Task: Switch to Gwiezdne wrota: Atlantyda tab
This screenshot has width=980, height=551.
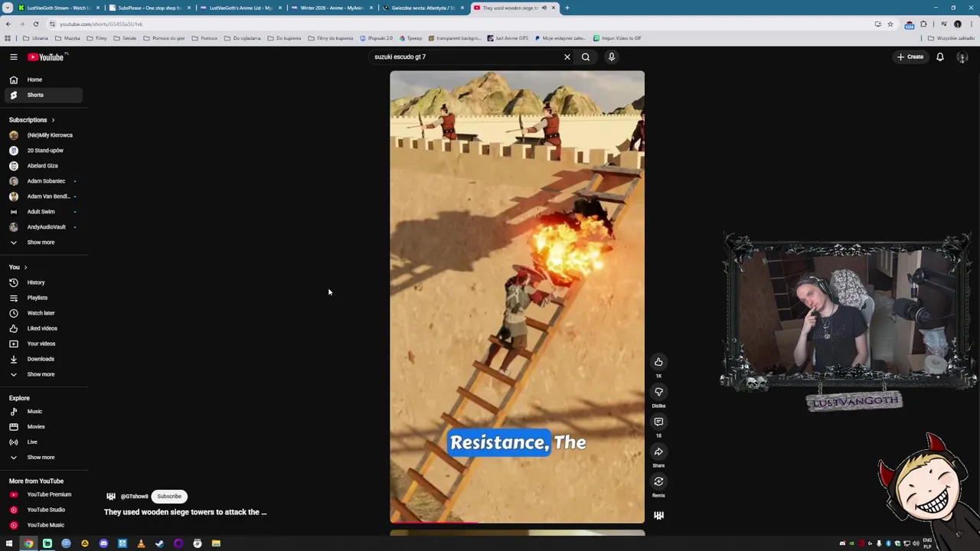Action: 422,8
